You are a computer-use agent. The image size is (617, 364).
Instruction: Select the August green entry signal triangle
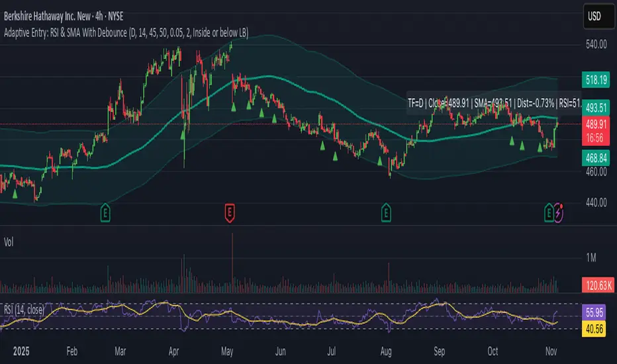380,161
